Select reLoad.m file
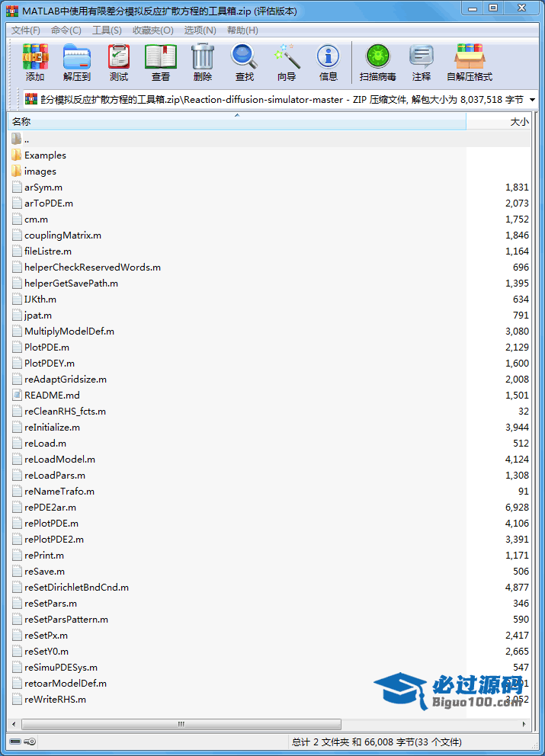The image size is (545, 756). [x=45, y=443]
